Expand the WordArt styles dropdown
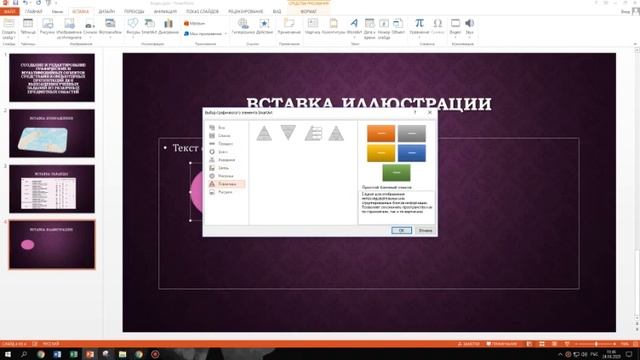Image resolution: width=640 pixels, height=360 pixels. [x=354, y=37]
